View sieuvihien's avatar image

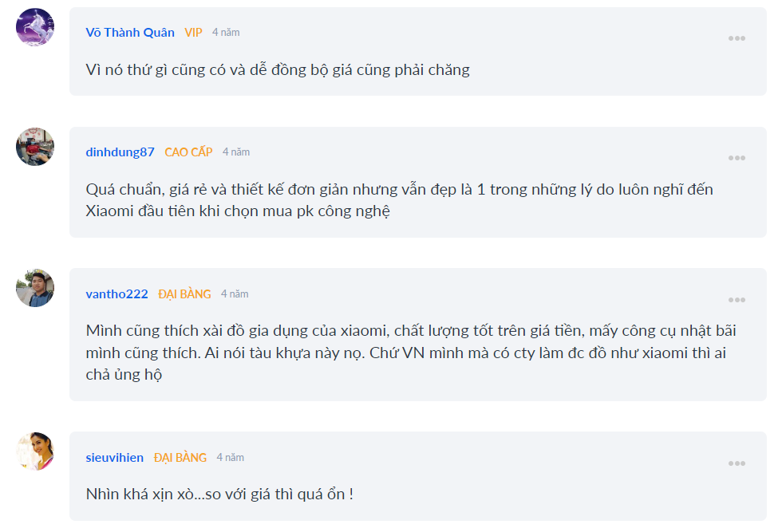[35, 451]
